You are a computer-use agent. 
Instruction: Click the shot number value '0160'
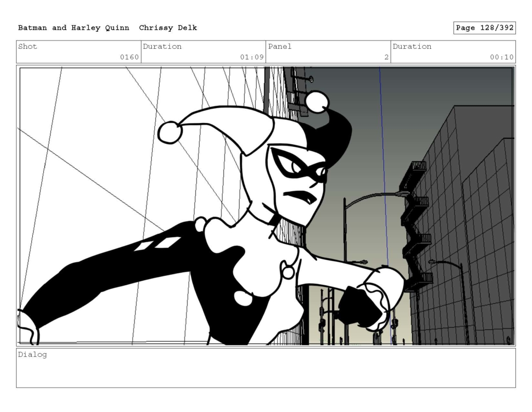coord(129,57)
